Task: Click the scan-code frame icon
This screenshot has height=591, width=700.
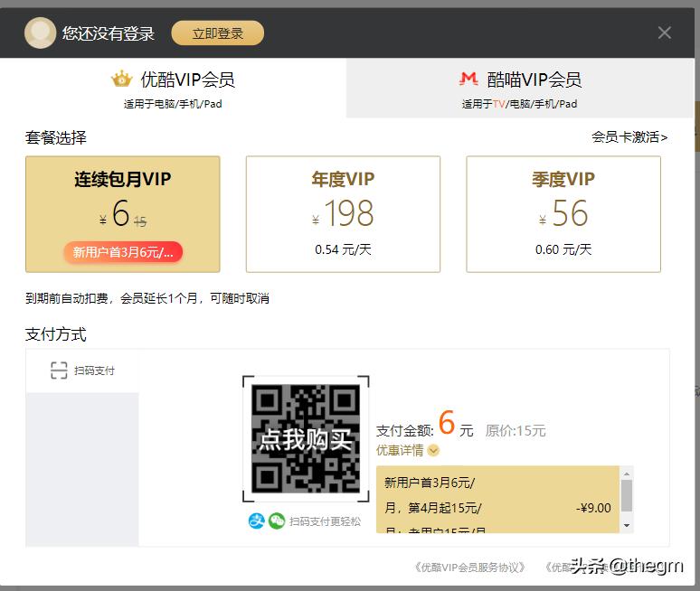Action: pyautogui.click(x=59, y=371)
